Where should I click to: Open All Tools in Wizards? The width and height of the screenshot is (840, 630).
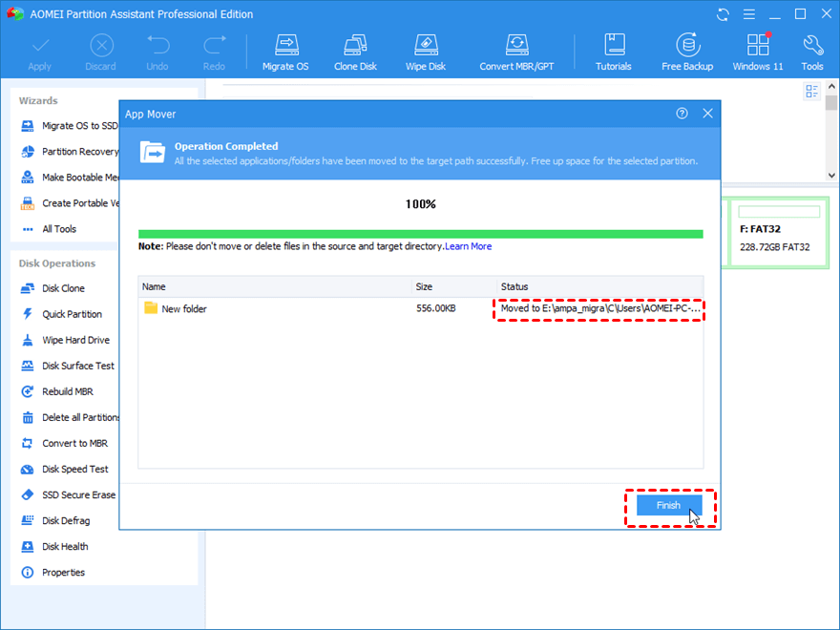tap(49, 229)
